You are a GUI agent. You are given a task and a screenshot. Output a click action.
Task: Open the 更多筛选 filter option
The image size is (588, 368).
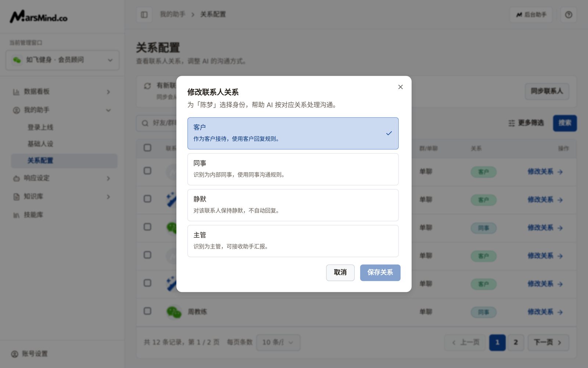pyautogui.click(x=526, y=123)
